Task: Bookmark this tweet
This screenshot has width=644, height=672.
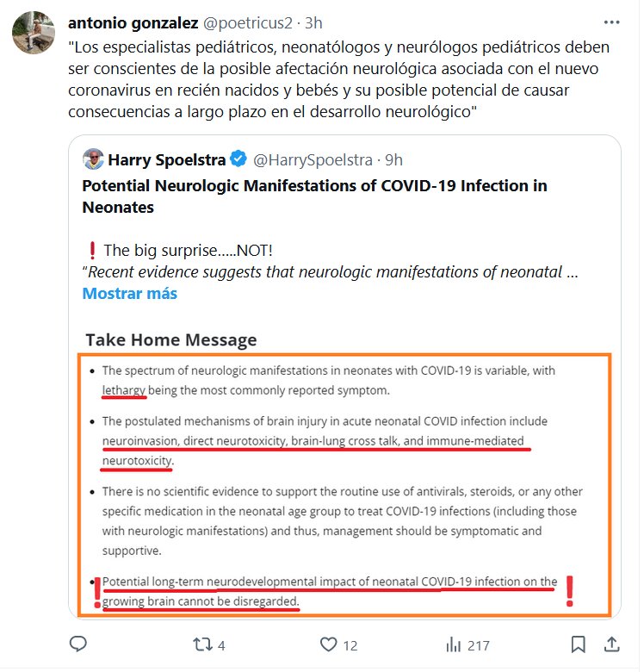Action: point(579,644)
